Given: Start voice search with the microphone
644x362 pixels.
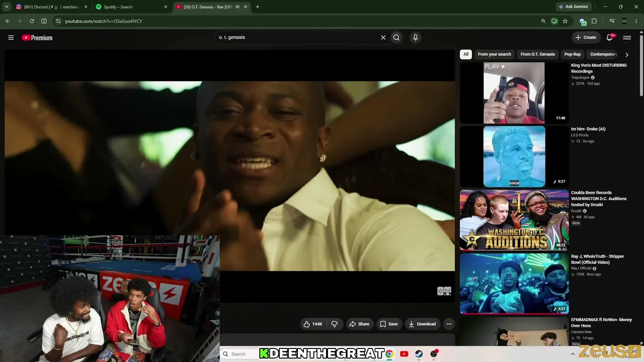Looking at the screenshot, I should pos(415,37).
